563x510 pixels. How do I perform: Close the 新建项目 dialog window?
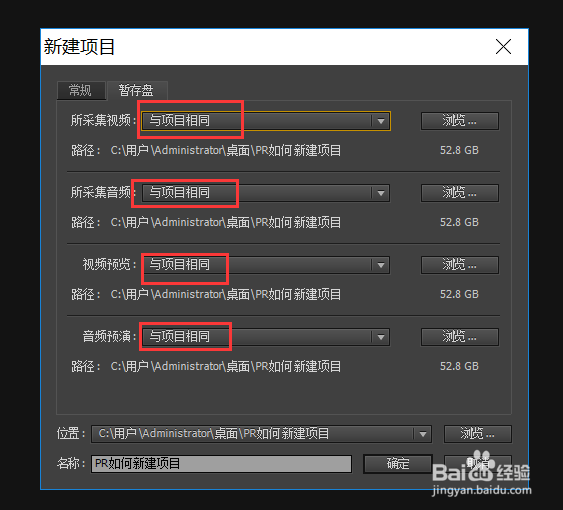(503, 47)
